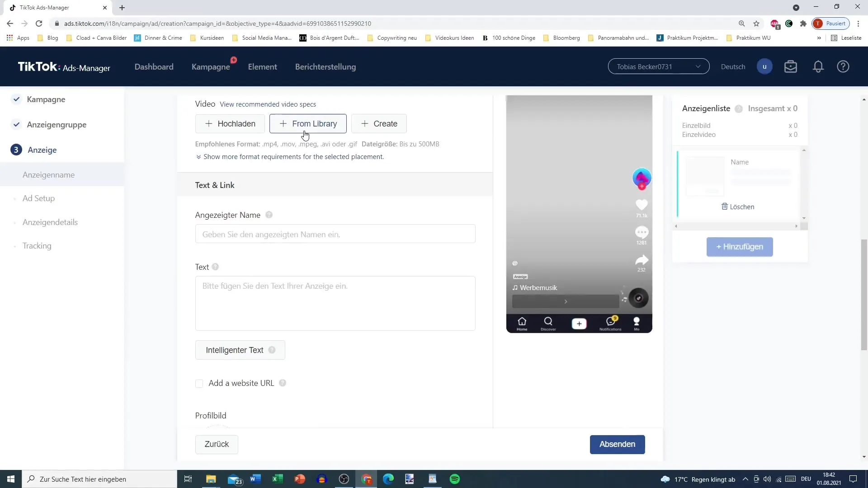Click the Home icon in phone preview
Screen dimensions: 868x488
coord(522,324)
